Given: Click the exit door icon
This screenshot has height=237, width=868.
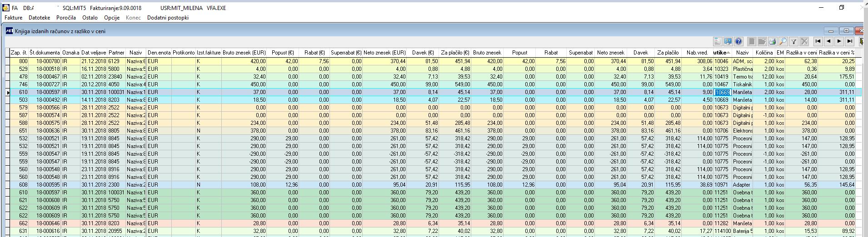Looking at the screenshot, I should 861,41.
